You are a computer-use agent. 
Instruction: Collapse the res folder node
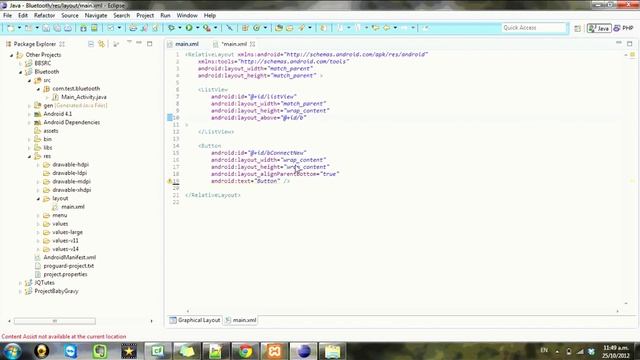[x=29, y=156]
